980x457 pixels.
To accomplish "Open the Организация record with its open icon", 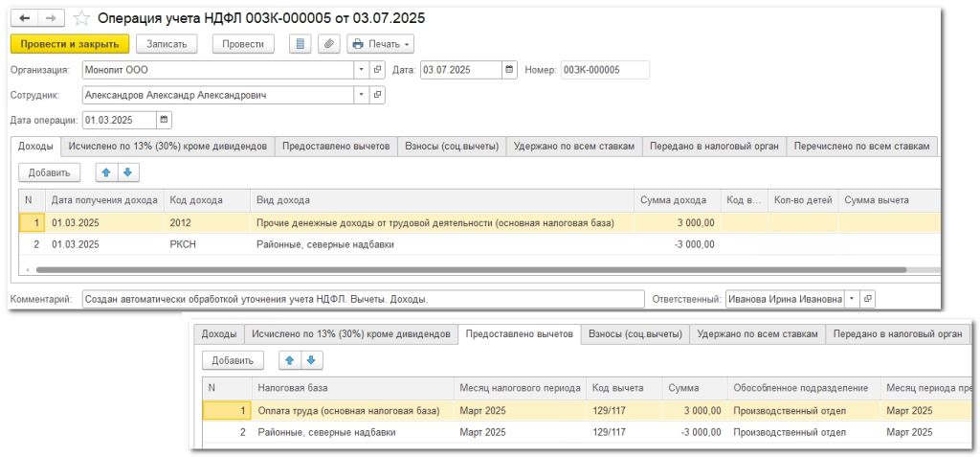I will coord(377,70).
